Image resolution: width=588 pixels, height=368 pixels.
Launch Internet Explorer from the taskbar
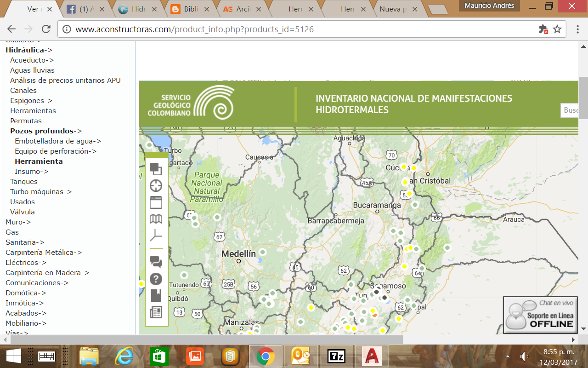pos(124,356)
